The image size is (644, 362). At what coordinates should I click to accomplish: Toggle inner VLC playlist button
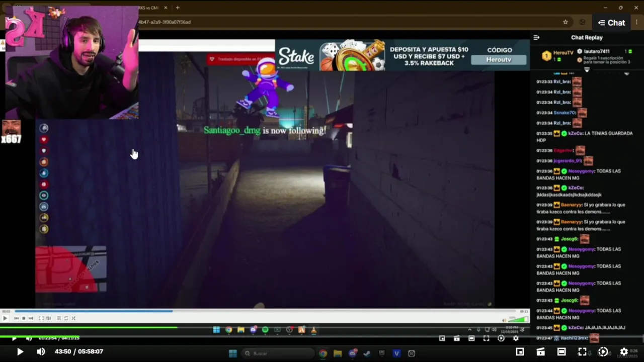coord(59,318)
